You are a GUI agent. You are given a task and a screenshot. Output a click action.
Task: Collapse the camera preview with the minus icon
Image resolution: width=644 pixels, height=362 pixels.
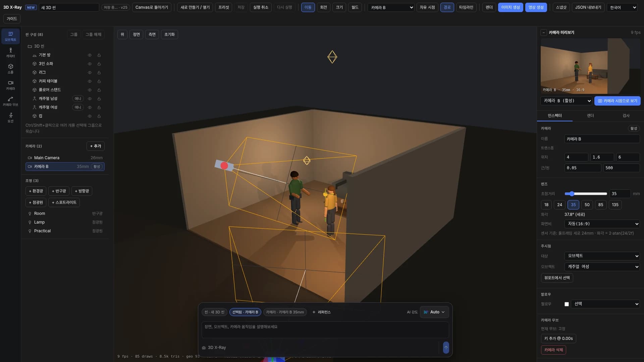pos(544,33)
